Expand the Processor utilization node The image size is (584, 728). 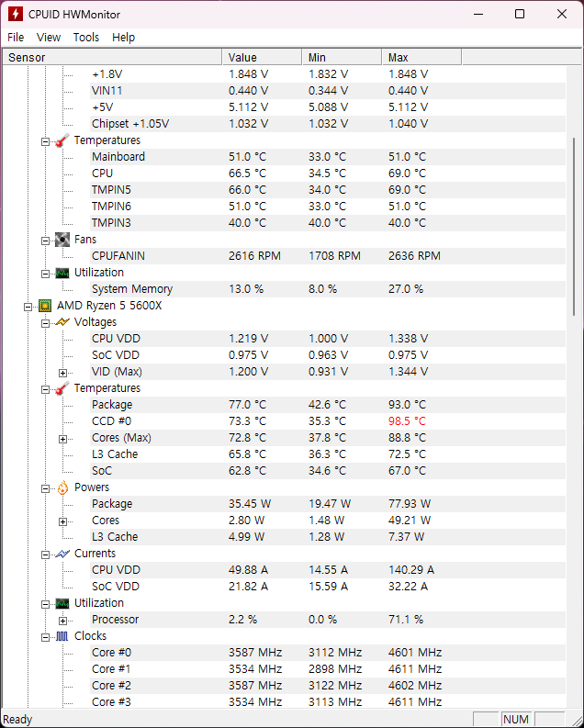[62, 620]
